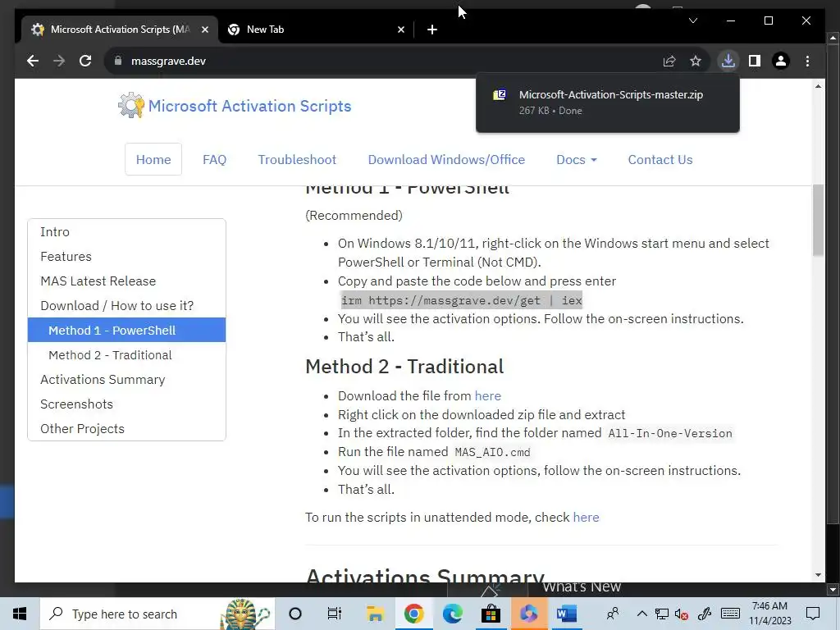Open Cortana circle icon in taskbar
The width and height of the screenshot is (840, 630).
click(295, 614)
